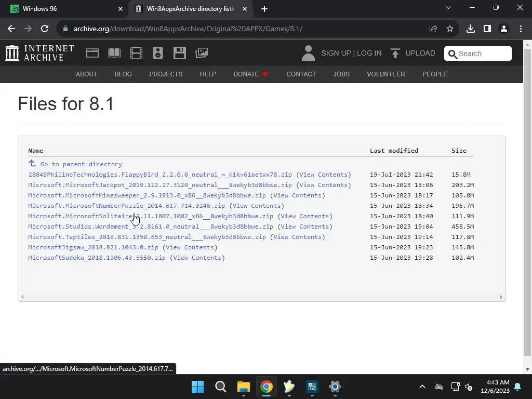Click the forward navigation arrow
This screenshot has height=399, width=532.
[x=28, y=29]
